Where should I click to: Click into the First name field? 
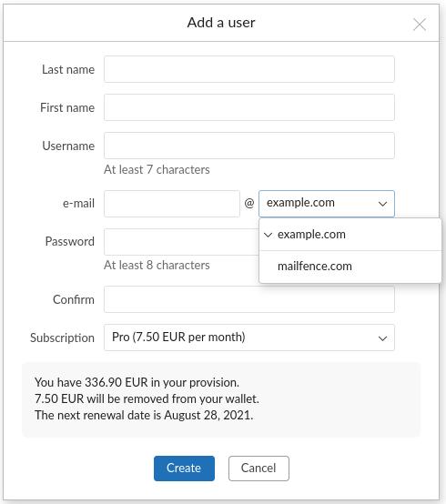coord(248,107)
